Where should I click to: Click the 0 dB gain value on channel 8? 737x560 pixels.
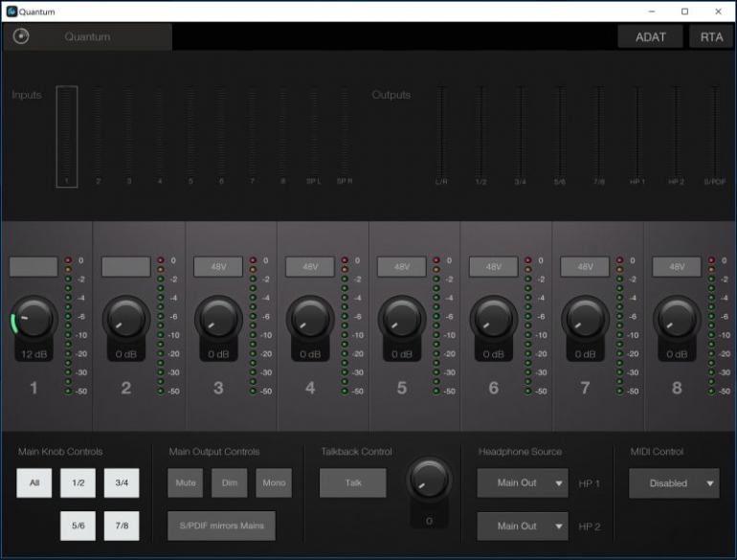677,354
